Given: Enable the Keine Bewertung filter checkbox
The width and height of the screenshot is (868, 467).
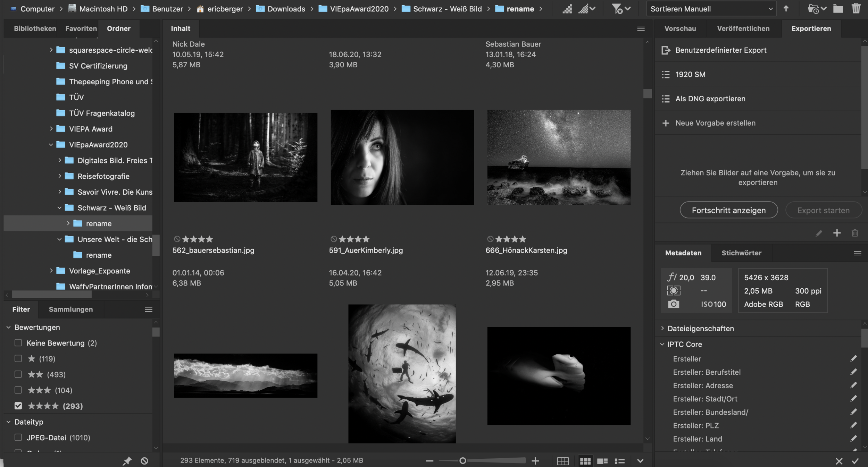Looking at the screenshot, I should point(18,343).
